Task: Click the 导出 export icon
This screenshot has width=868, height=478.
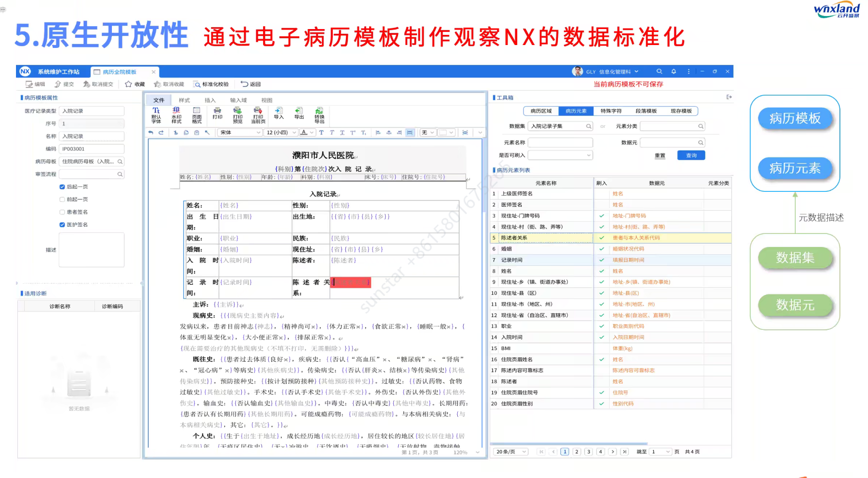Action: [299, 113]
